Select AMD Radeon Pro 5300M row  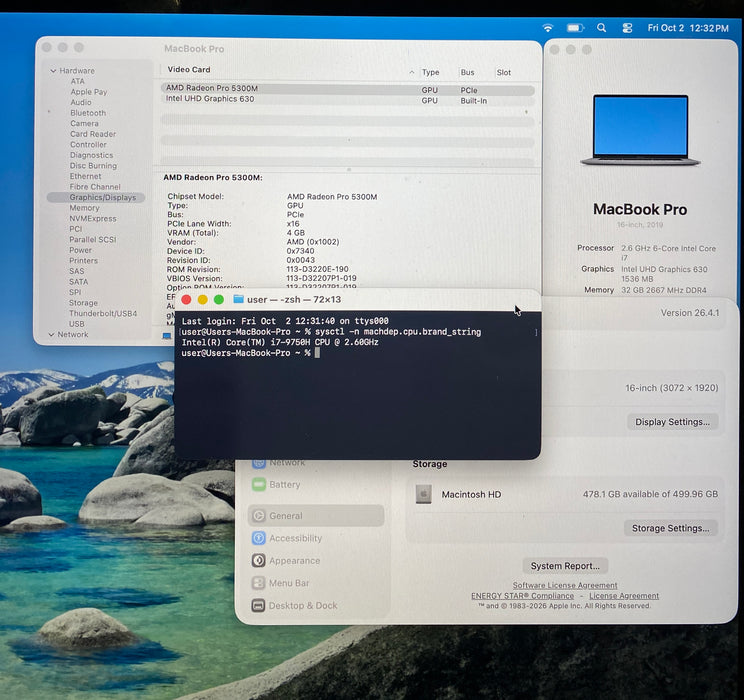point(348,89)
